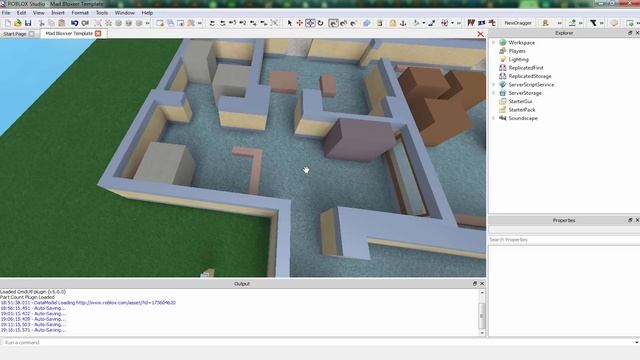Screen dimensions: 640x360
Task: Open the Edit menu
Action: tap(21, 13)
